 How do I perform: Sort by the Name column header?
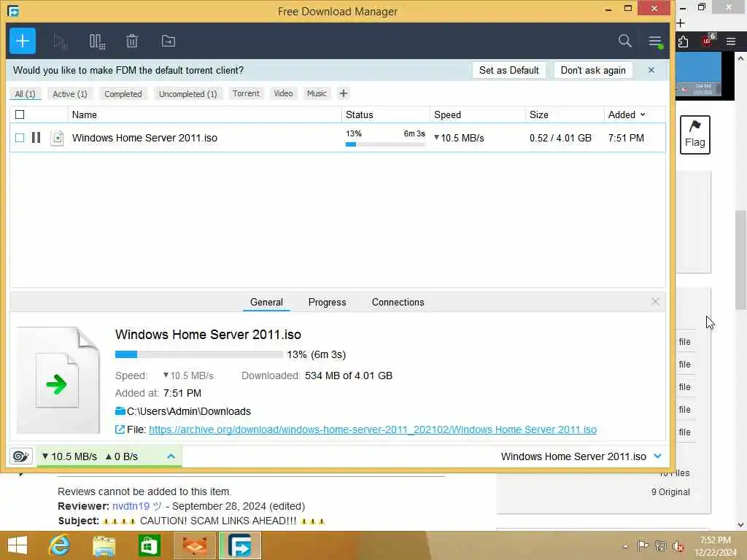(x=85, y=114)
